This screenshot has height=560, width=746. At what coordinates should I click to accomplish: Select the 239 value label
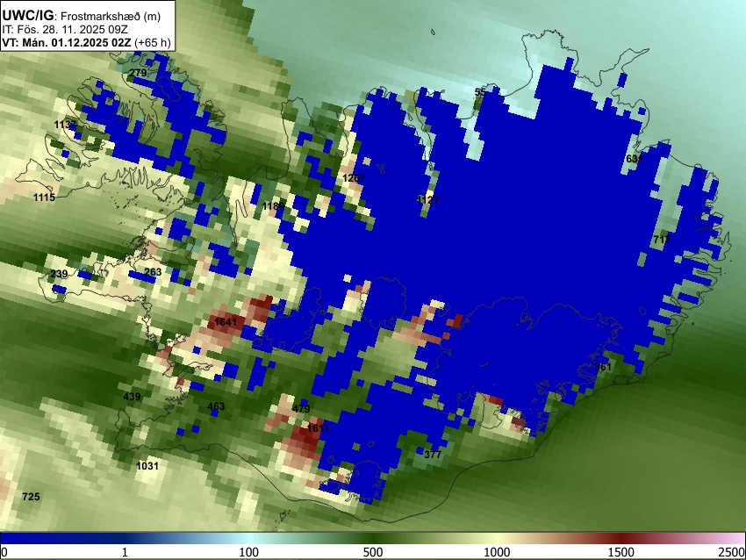[59, 274]
